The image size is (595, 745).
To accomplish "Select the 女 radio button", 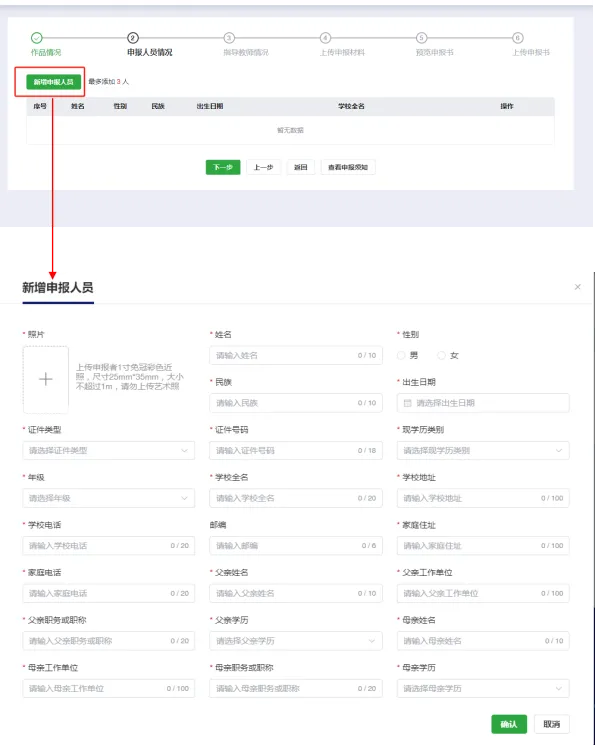I will (441, 355).
